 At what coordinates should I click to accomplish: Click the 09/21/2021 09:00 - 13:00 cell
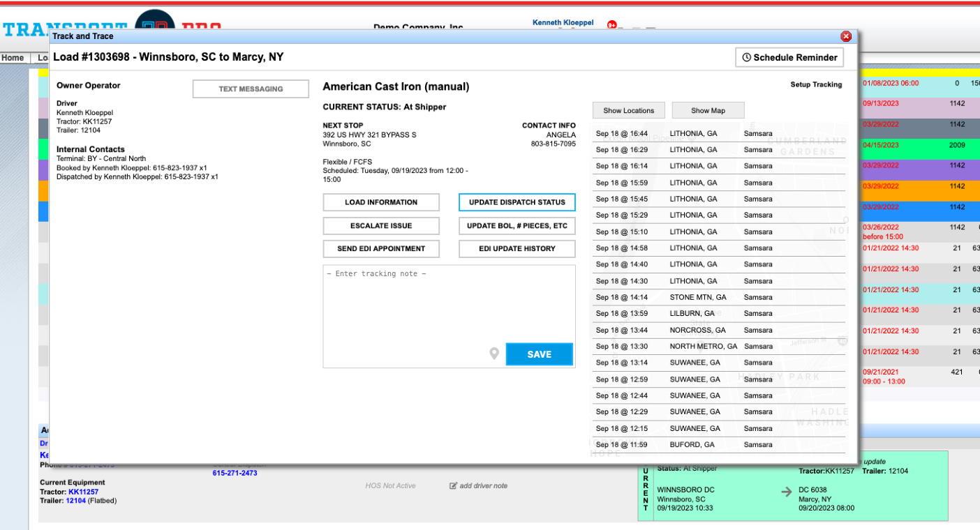pyautogui.click(x=884, y=377)
